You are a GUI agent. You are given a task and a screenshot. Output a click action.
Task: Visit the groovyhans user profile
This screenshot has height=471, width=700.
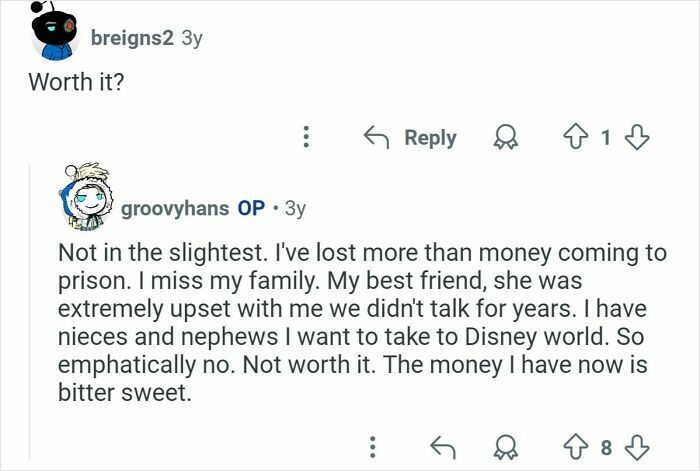[x=176, y=209]
